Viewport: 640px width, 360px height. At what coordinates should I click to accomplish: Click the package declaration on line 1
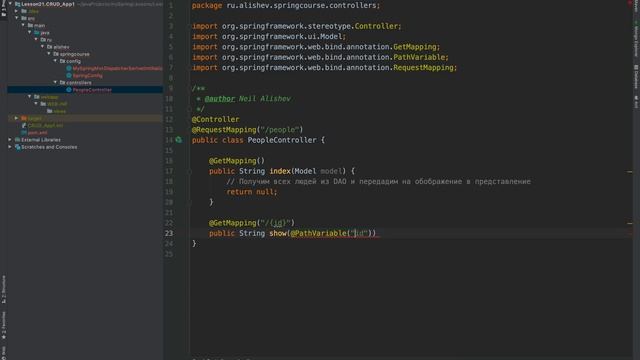[286, 5]
